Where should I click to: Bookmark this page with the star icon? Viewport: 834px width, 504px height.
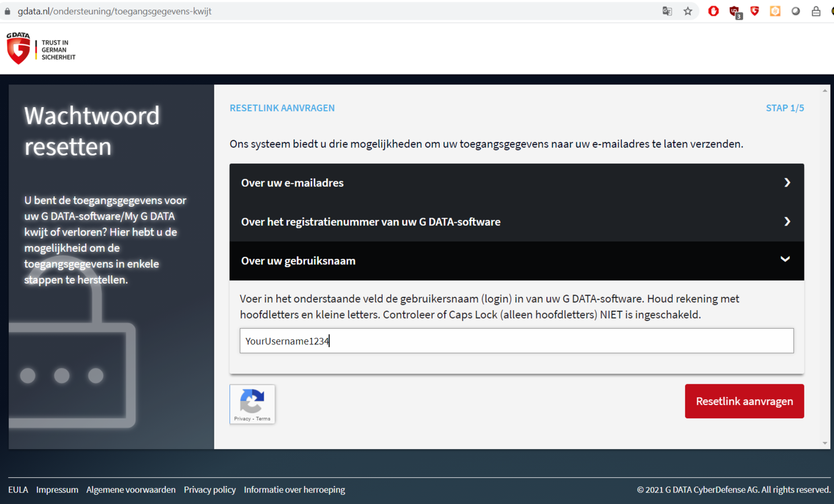point(687,11)
